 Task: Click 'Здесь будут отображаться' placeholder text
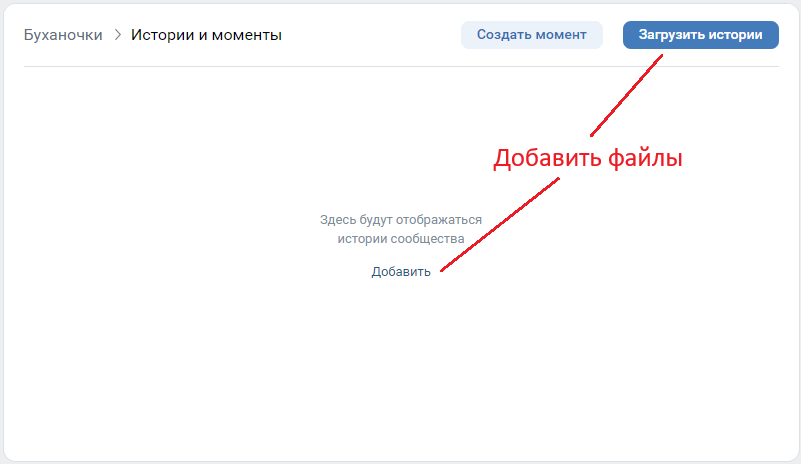point(401,220)
